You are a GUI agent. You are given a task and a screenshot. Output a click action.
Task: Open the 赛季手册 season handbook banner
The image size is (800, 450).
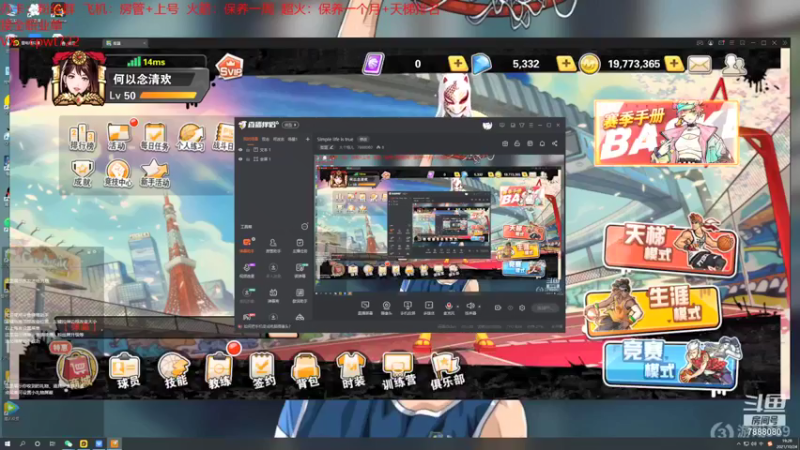pos(666,133)
